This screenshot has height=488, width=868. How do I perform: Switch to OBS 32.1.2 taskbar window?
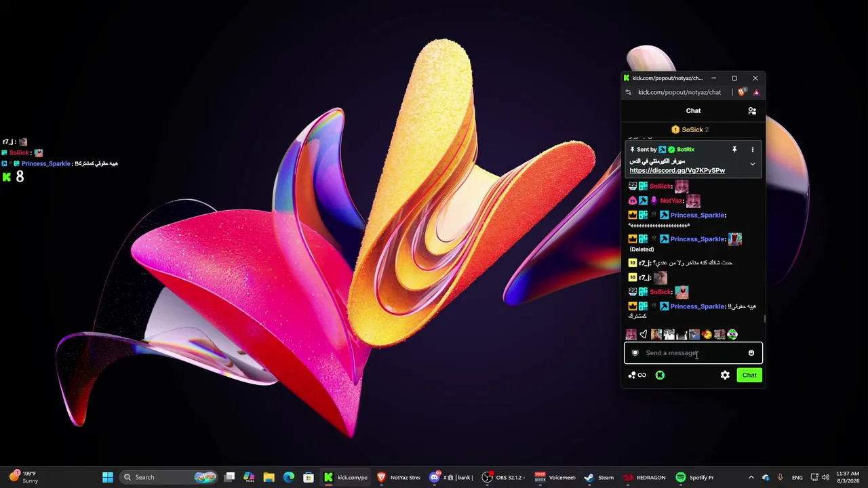(x=505, y=477)
